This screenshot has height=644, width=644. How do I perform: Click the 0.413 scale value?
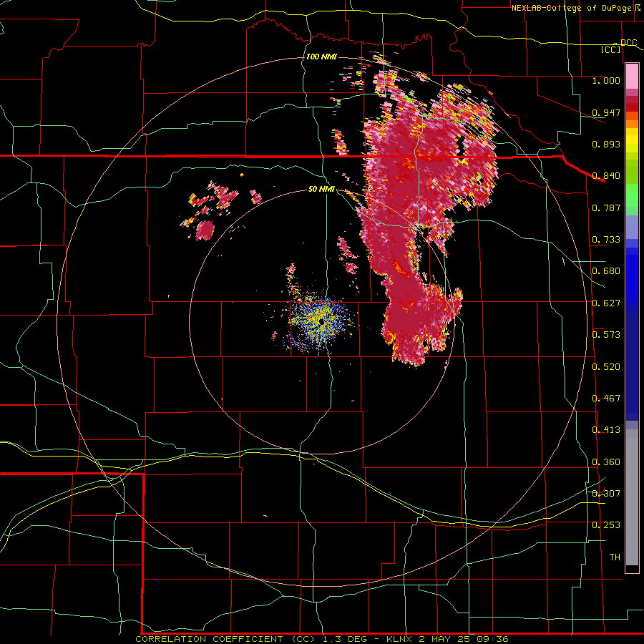pyautogui.click(x=606, y=430)
